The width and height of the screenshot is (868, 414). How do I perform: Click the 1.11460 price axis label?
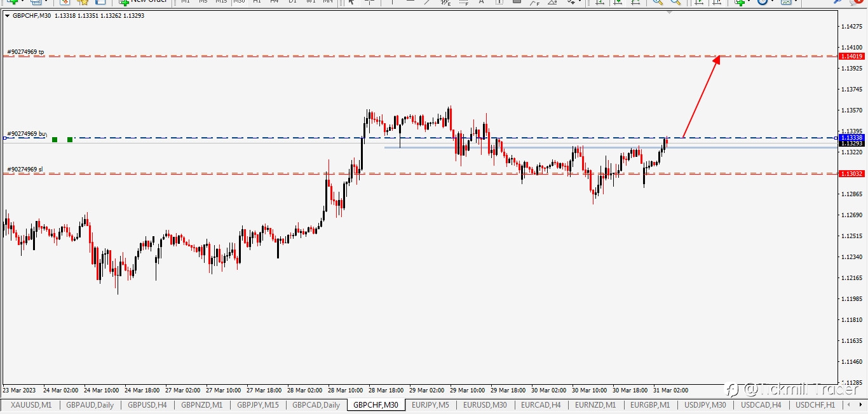click(851, 362)
